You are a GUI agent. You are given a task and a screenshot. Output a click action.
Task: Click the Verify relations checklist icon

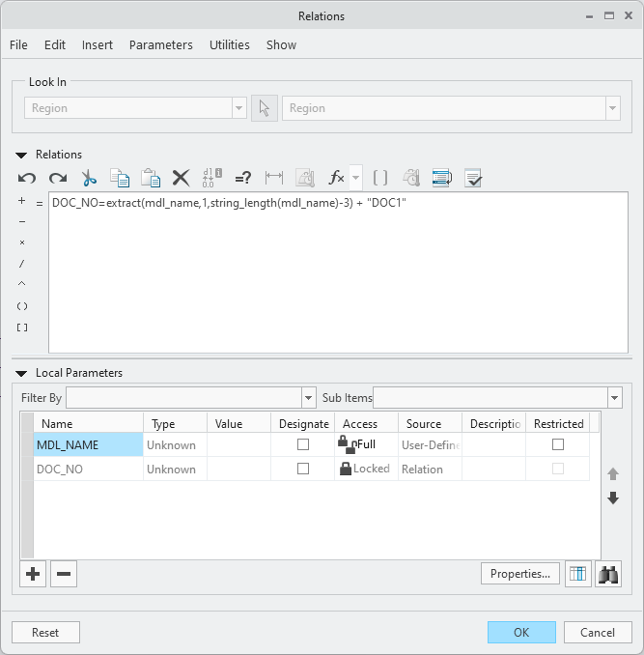pos(473,178)
